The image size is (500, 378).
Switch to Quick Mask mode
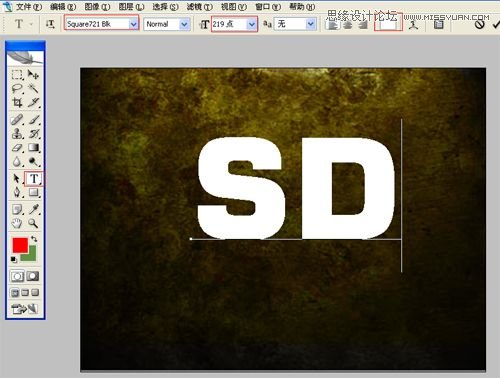pyautogui.click(x=33, y=276)
